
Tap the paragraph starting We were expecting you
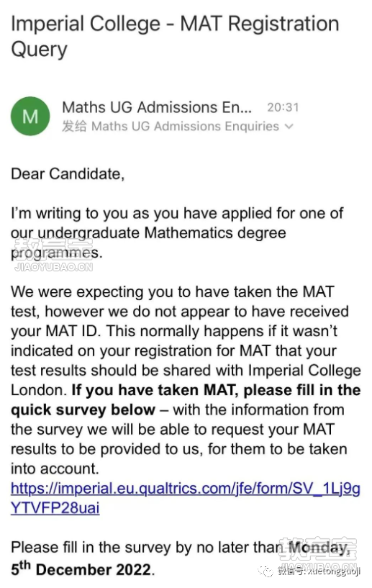click(186, 380)
